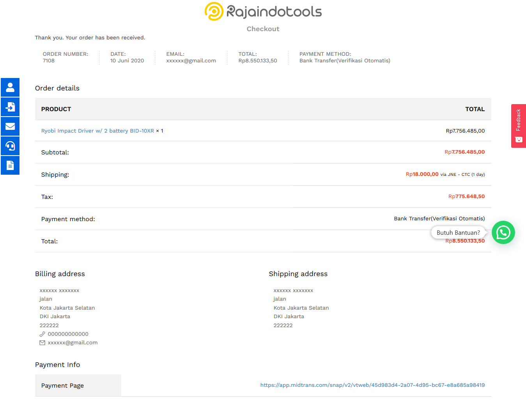Click the Checkout page heading
This screenshot has height=420, width=526.
point(263,29)
